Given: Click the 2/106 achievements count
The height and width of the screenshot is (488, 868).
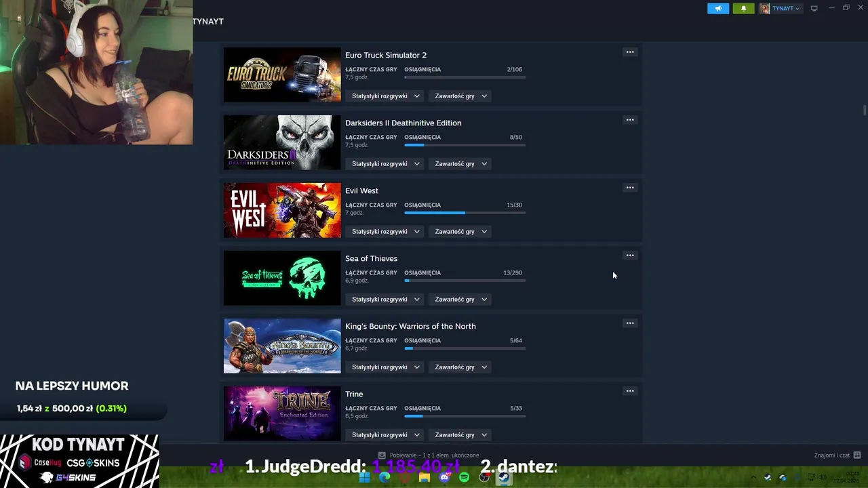Looking at the screenshot, I should click(514, 69).
